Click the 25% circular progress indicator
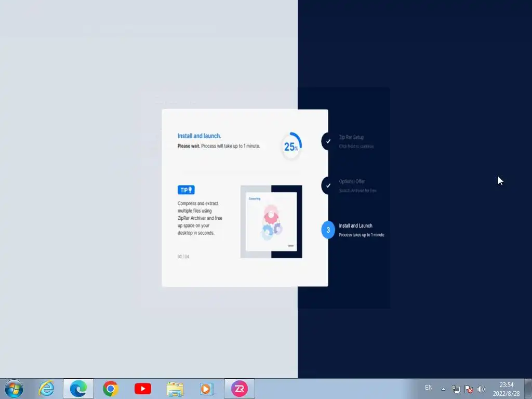Screen dimensions: 532x399 (291, 146)
